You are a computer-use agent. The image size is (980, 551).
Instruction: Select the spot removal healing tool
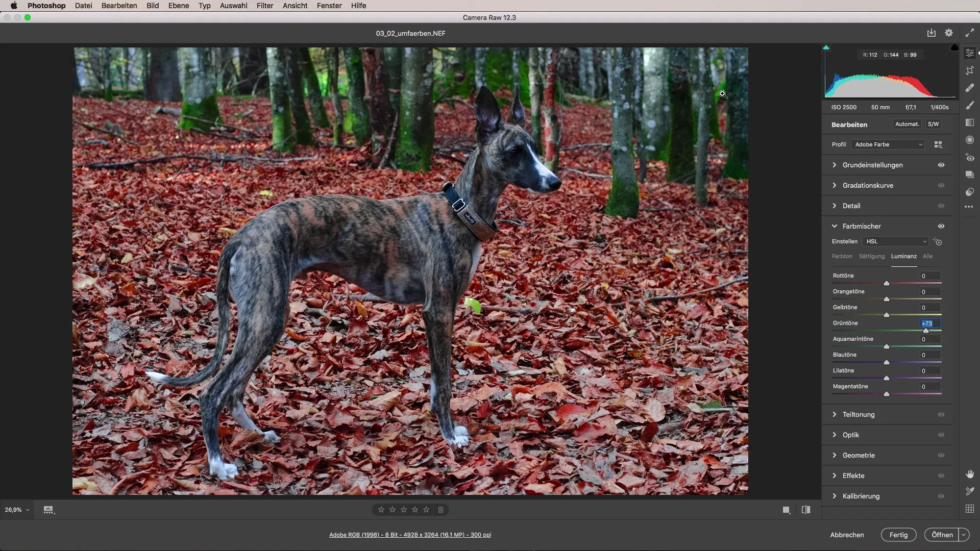pyautogui.click(x=970, y=88)
